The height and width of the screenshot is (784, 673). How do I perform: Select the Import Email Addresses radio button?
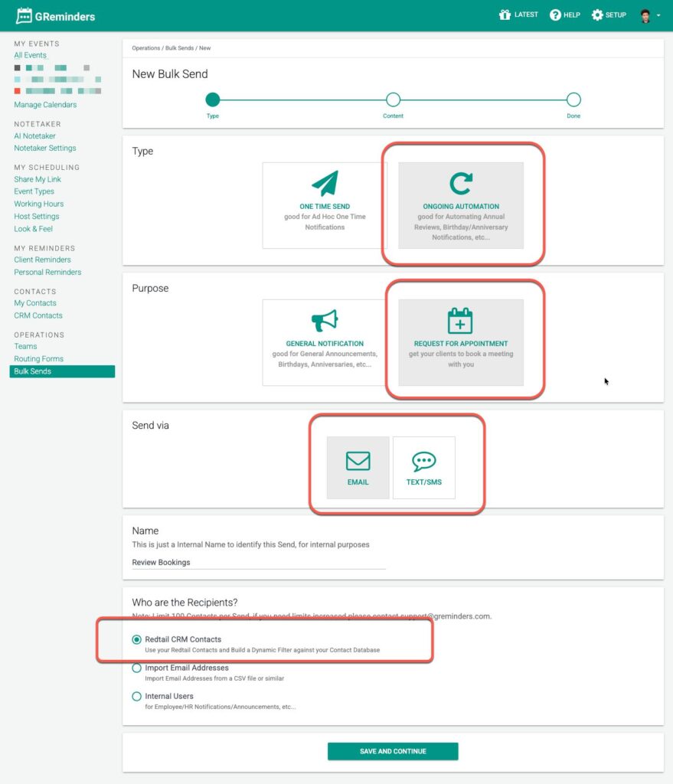pos(137,668)
